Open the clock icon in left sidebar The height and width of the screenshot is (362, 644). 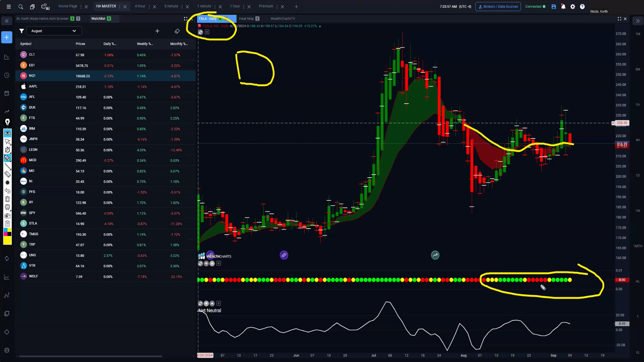tap(7, 75)
